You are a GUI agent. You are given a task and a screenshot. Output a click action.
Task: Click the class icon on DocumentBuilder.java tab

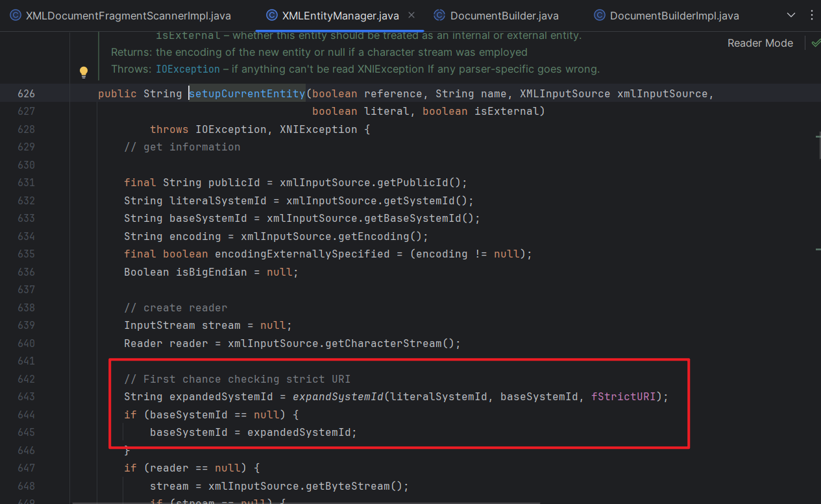(x=439, y=16)
